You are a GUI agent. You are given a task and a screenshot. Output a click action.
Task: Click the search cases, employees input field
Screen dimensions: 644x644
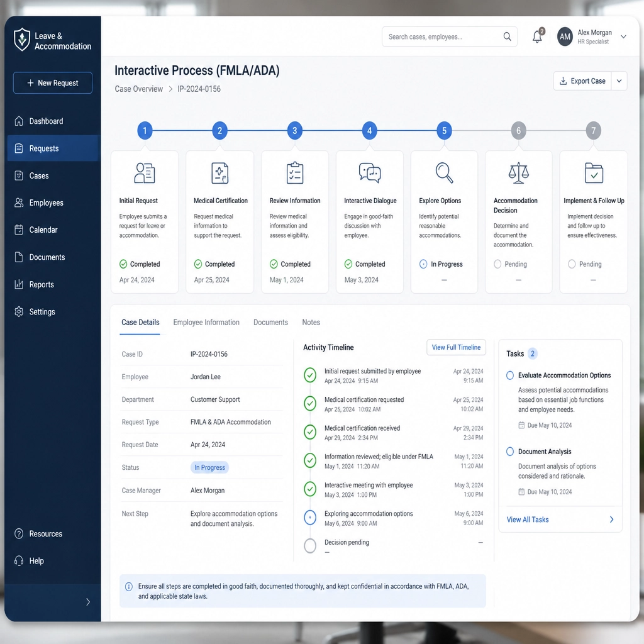[449, 36]
